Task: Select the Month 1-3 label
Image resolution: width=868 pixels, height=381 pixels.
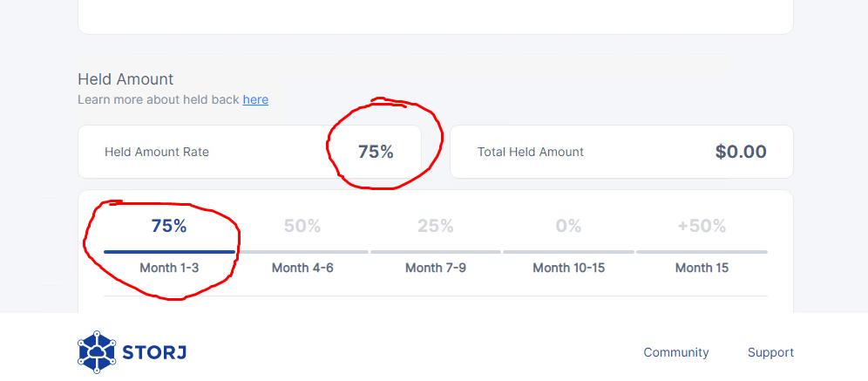Action: click(x=169, y=268)
